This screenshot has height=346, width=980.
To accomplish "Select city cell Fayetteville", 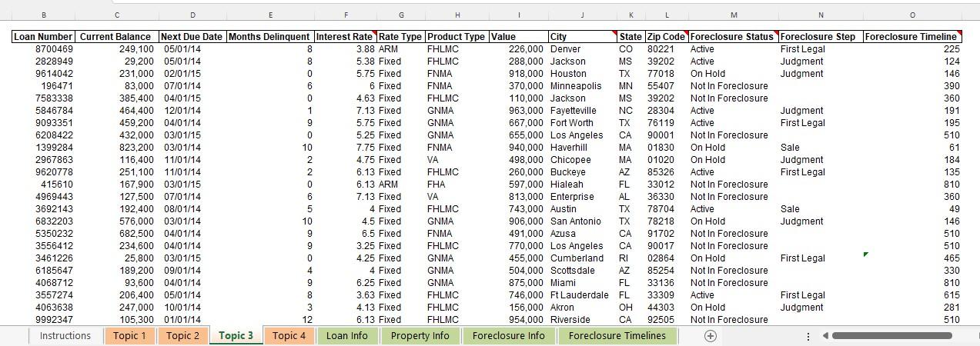I will coord(582,111).
